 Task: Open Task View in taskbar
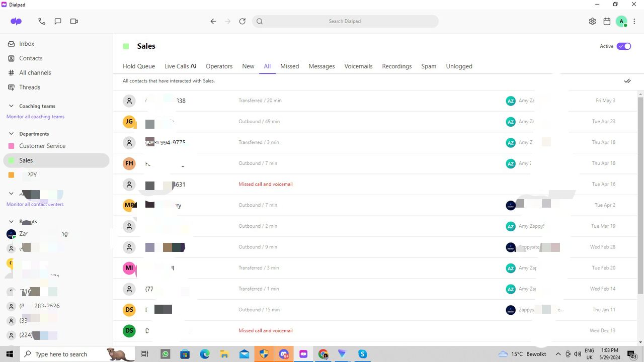point(145,354)
